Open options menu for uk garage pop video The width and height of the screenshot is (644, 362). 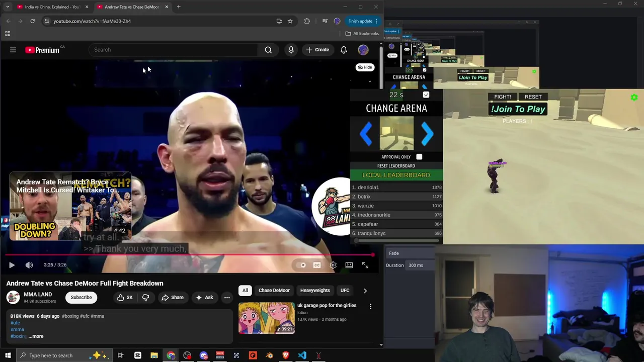pos(370,306)
